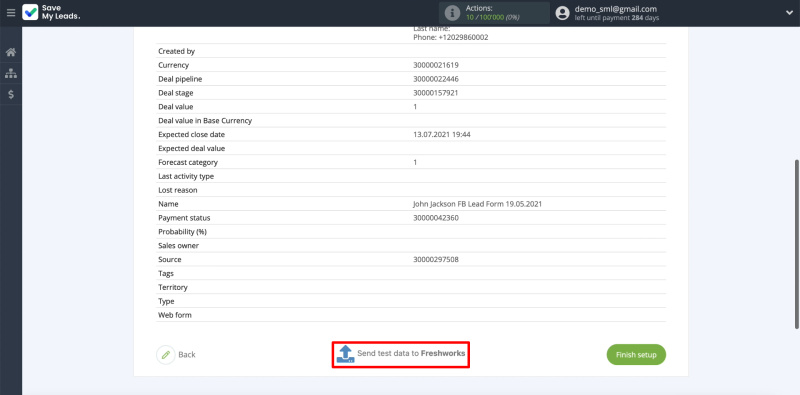The image size is (800, 395).
Task: Click the Deal stage row label
Action: pyautogui.click(x=176, y=93)
